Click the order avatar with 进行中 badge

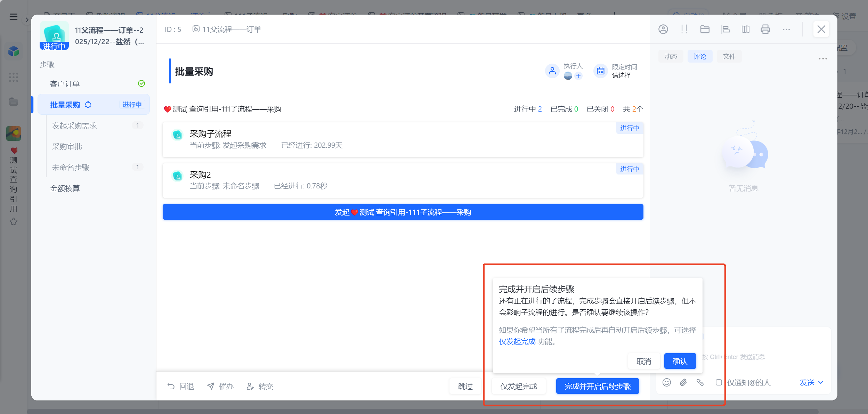(54, 36)
